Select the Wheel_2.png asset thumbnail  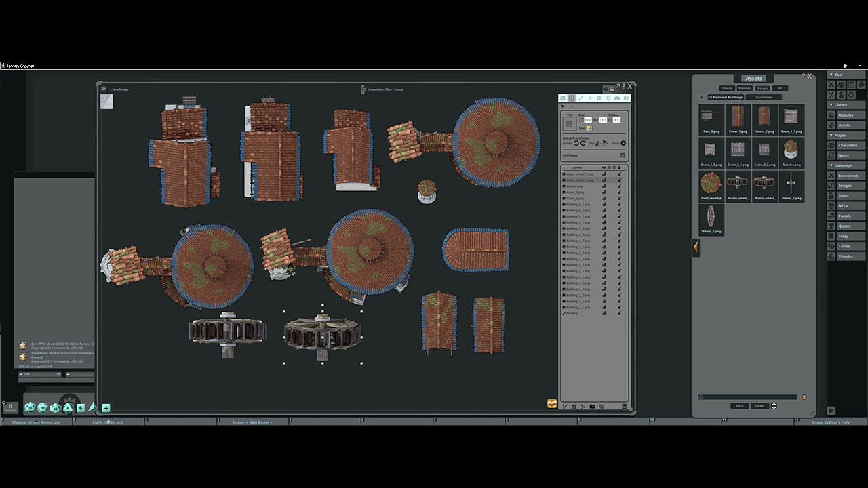click(710, 217)
